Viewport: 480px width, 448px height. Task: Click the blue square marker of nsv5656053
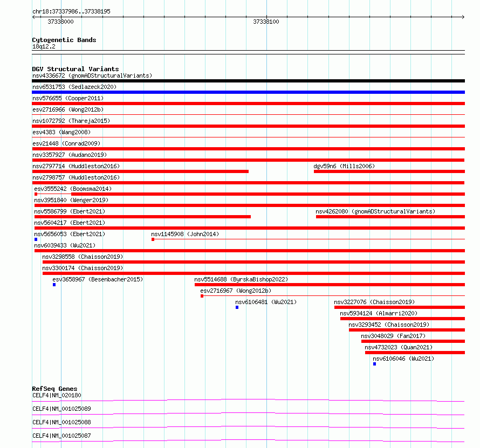[36, 239]
